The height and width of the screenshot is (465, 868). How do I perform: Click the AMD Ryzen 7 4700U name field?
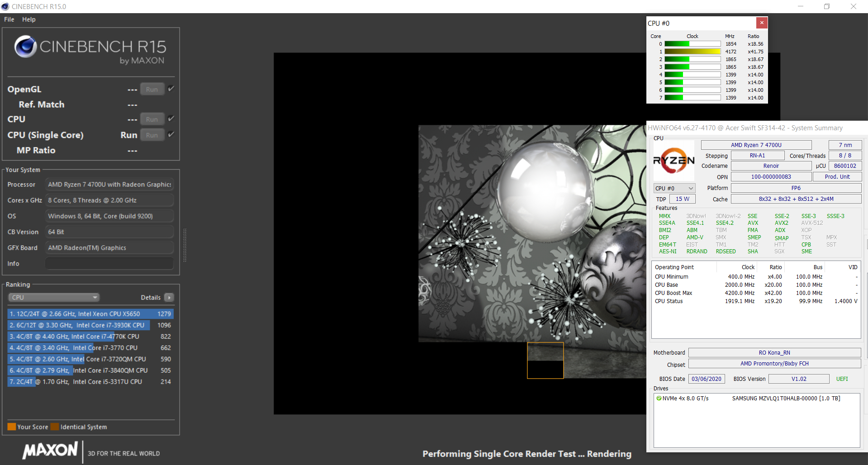[x=756, y=145]
